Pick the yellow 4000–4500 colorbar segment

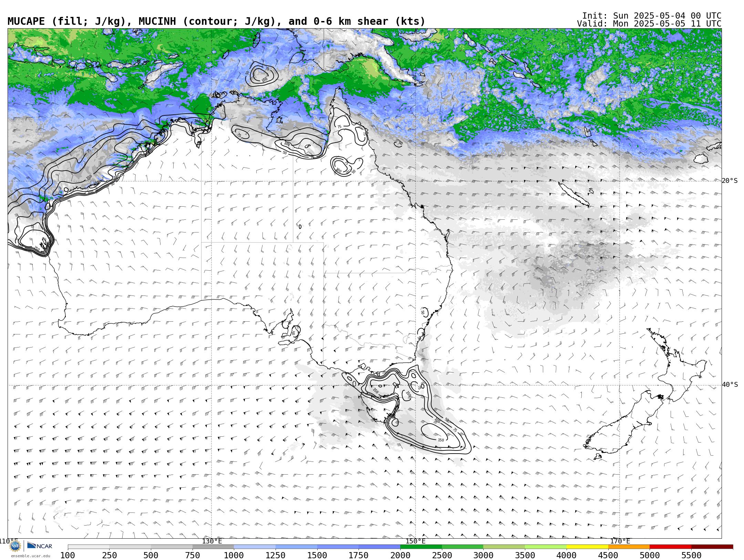click(x=587, y=547)
